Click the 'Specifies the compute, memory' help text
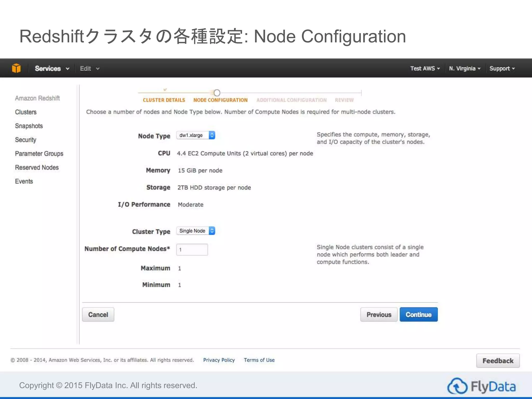Image resolution: width=532 pixels, height=399 pixels. 373,138
